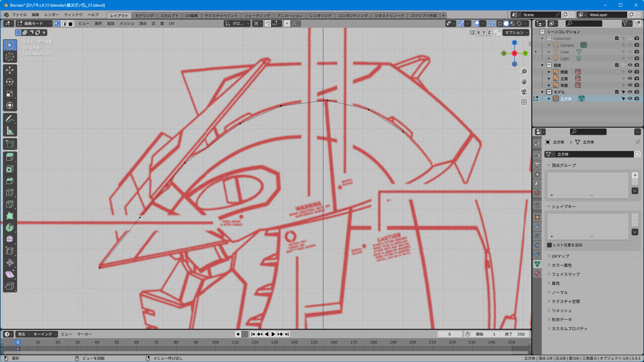Click the camera view icon in viewport
This screenshot has height=362, width=644.
coord(524,92)
